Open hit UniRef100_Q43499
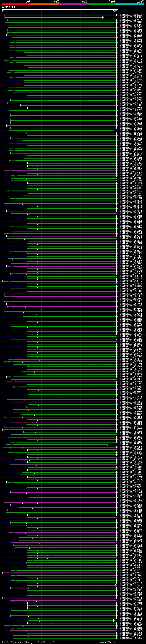146x644 pixels. point(131,25)
